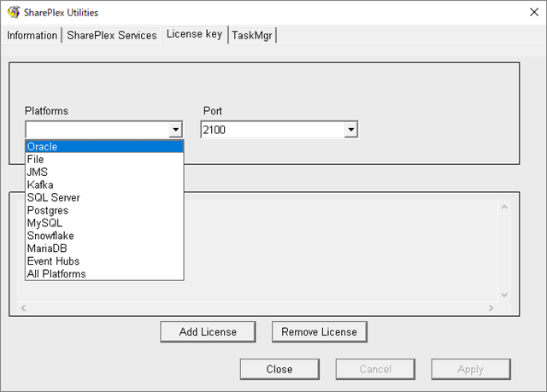Open the SharePlex Services tab
The image size is (547, 392).
pos(113,35)
